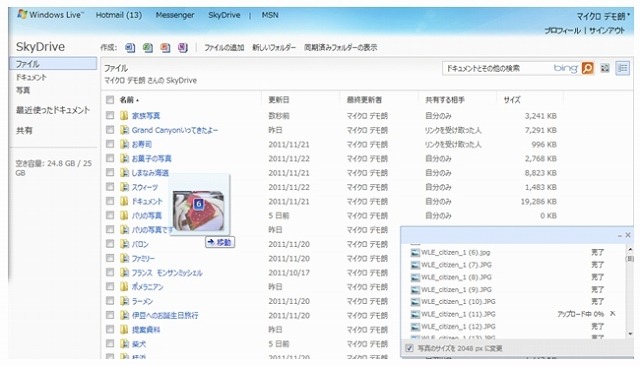Click 空き容量: 24.8 GB / 25 GB text
This screenshot has width=640, height=366.
(53, 168)
